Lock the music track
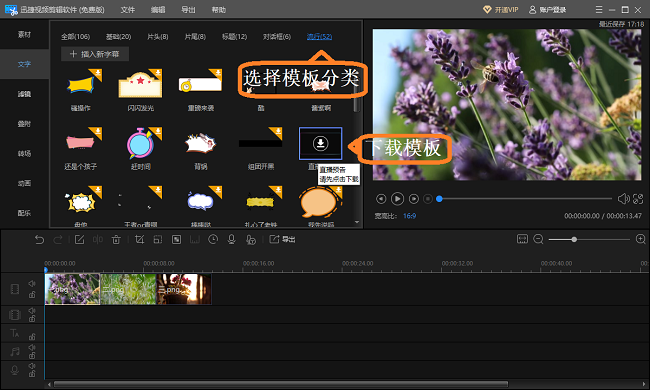This screenshot has height=390, width=650. (x=32, y=356)
